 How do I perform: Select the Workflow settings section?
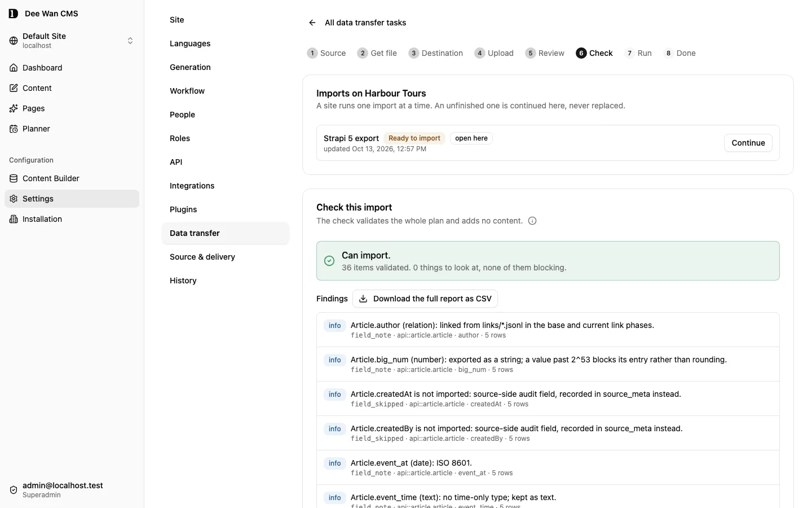[x=226, y=91]
